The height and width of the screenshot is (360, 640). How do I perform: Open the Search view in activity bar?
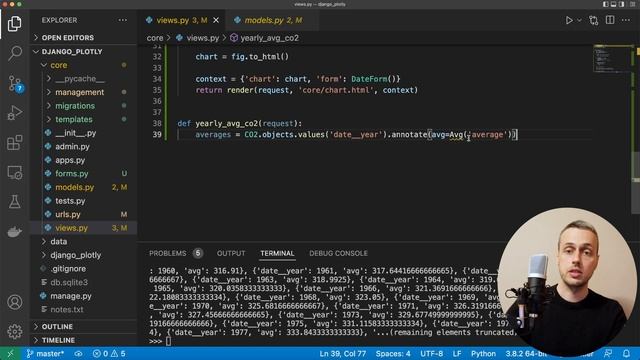click(15, 53)
